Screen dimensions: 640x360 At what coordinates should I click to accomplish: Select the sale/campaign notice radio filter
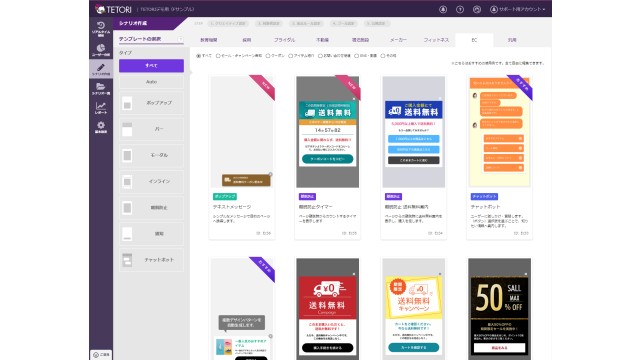point(218,56)
